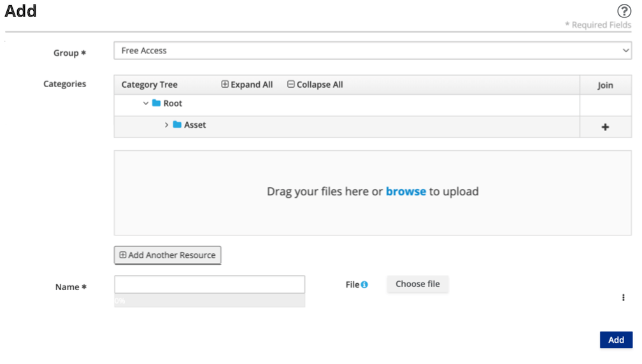Focus the Name input field
This screenshot has height=364, width=642.
tap(210, 284)
